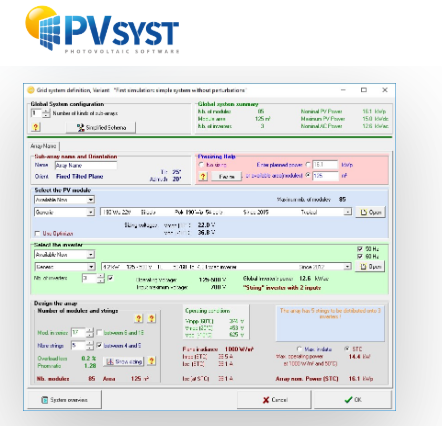Expand the PV module model dropdown list

pos(348,212)
